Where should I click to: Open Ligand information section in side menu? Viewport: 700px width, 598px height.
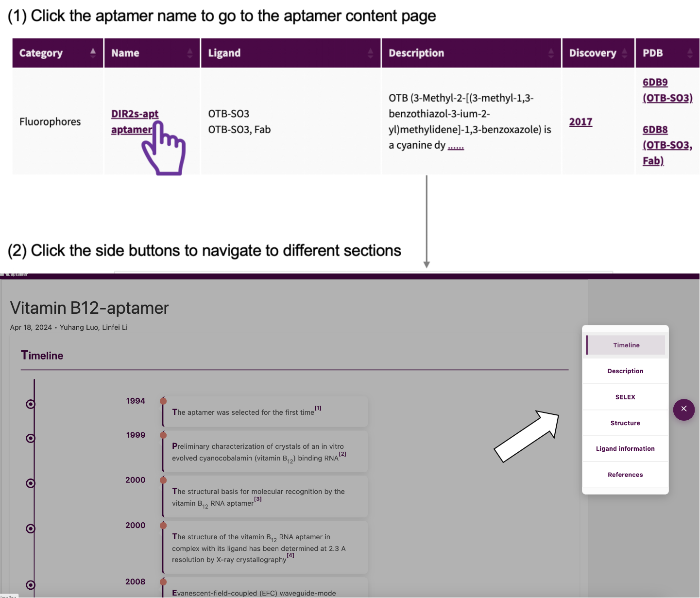(625, 449)
